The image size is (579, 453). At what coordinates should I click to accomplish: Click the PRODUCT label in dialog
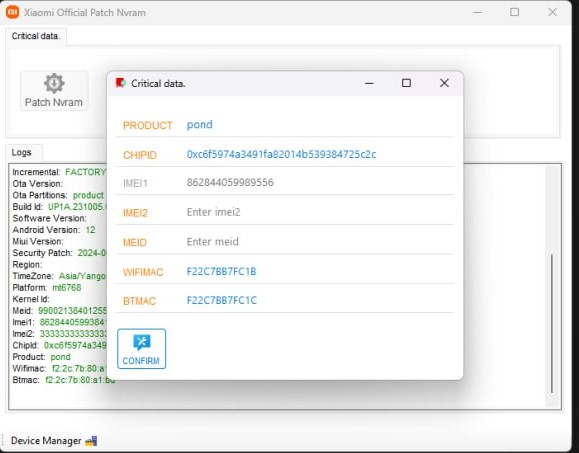[x=147, y=126]
